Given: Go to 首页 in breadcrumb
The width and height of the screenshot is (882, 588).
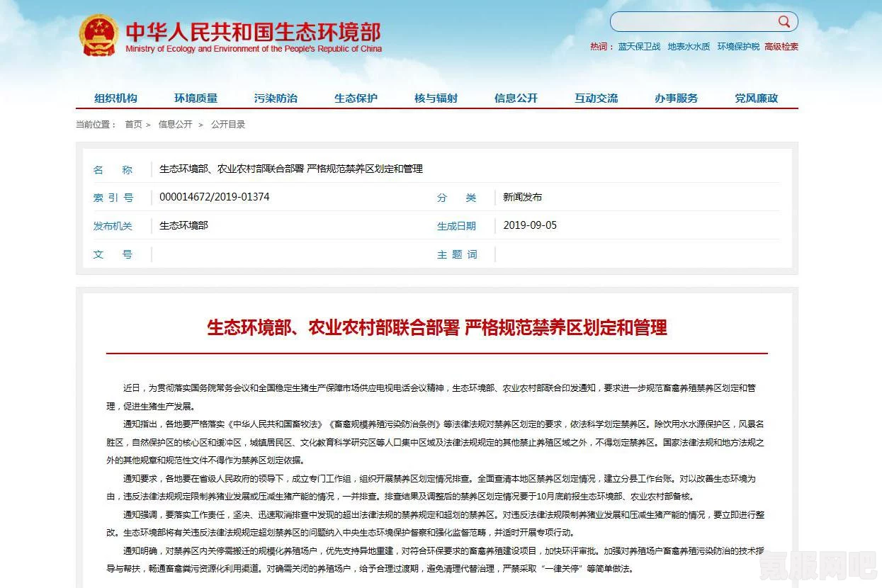Looking at the screenshot, I should 133,125.
